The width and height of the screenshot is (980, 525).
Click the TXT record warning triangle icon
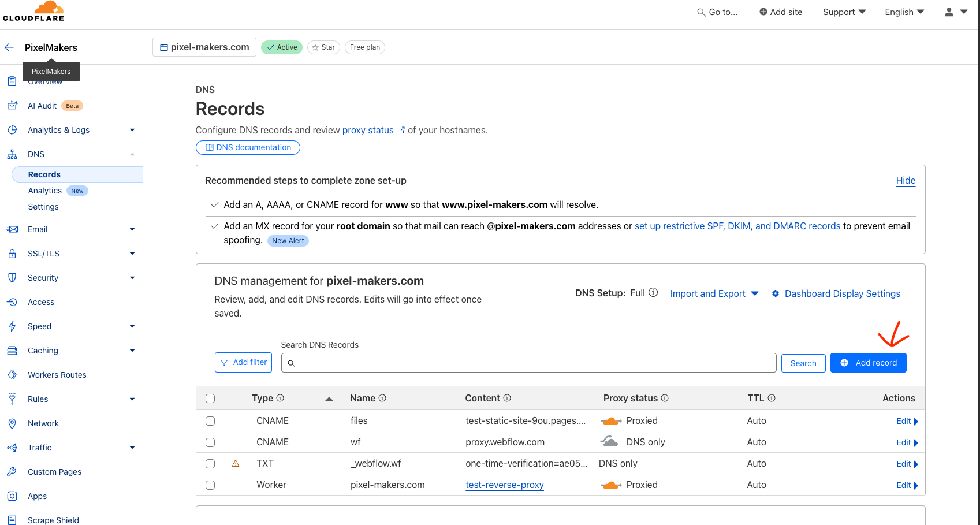[236, 463]
